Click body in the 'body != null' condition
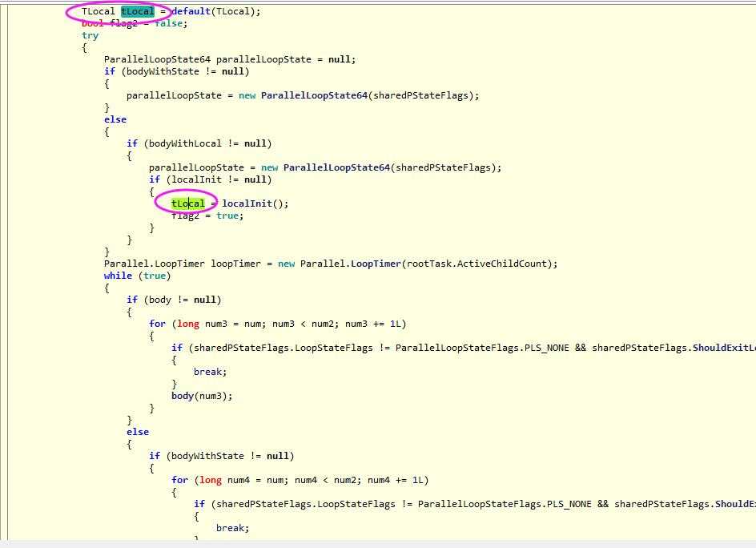756x548 pixels. point(160,300)
